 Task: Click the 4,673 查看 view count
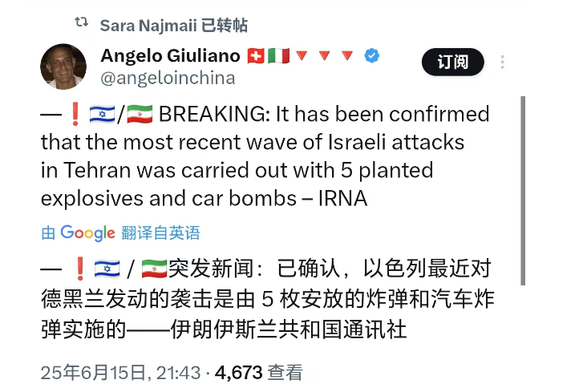pos(259,372)
